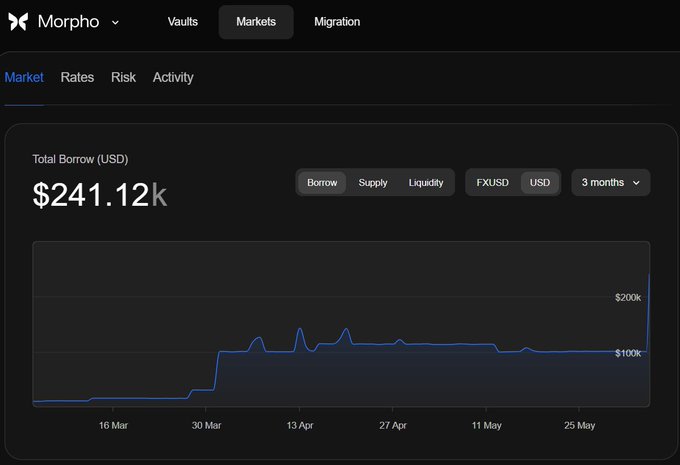Click the 30 Mar date label
This screenshot has width=680, height=465.
pos(206,426)
